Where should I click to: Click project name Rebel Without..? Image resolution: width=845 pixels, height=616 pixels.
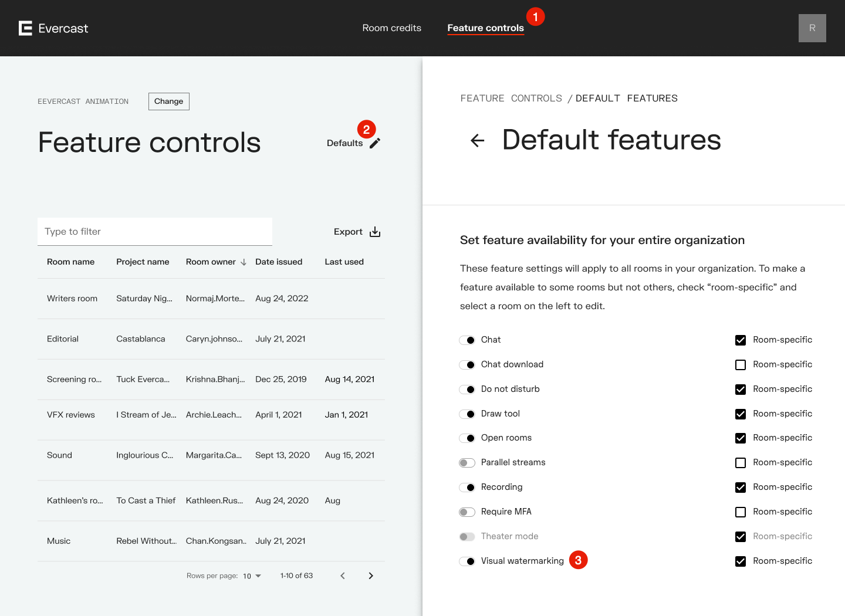[146, 541]
